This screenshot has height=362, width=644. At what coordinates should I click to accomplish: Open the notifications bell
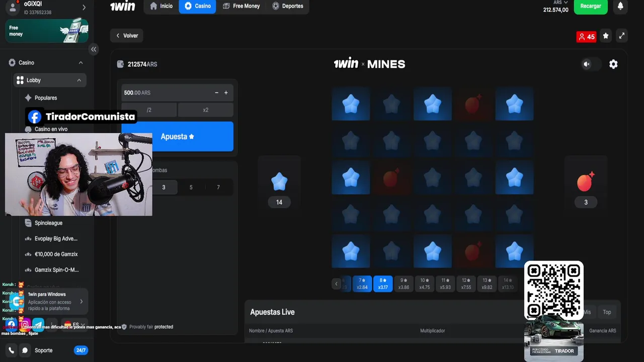pyautogui.click(x=620, y=6)
